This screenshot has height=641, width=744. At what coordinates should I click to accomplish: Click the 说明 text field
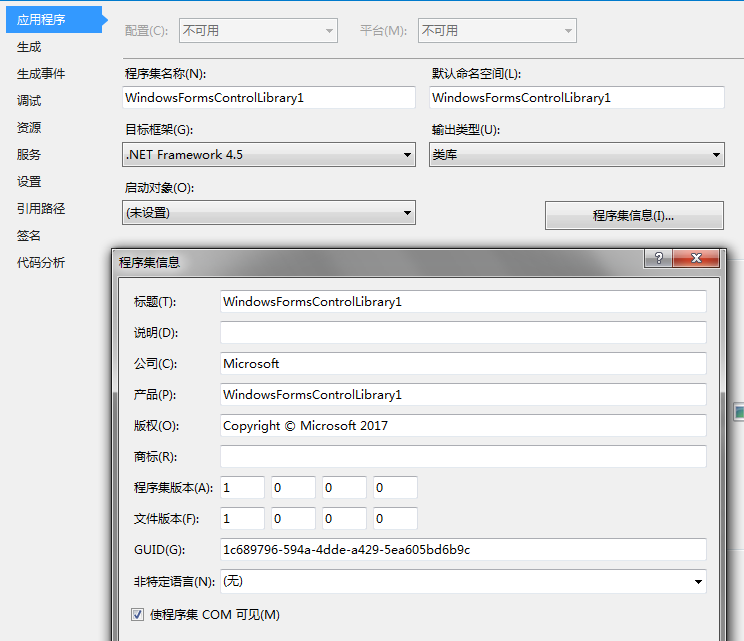463,333
